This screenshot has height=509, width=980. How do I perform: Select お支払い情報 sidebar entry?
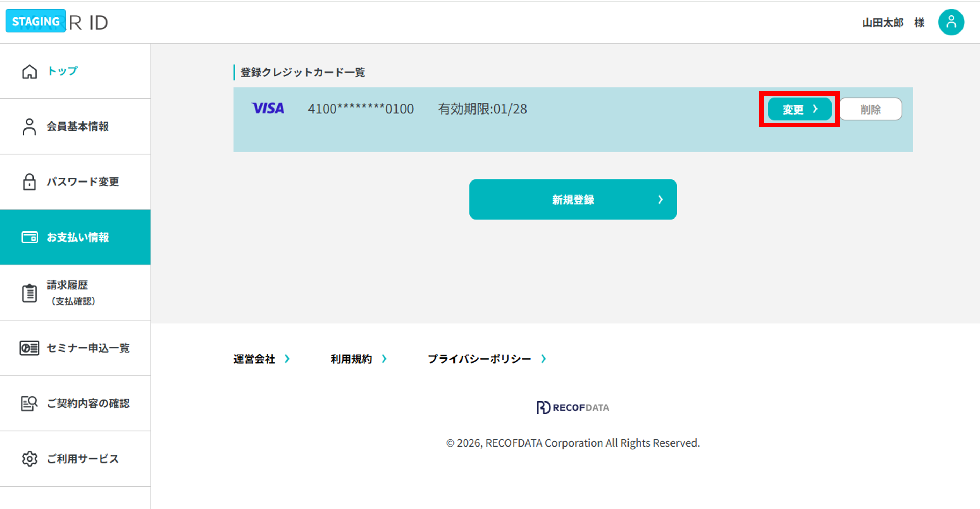[75, 237]
